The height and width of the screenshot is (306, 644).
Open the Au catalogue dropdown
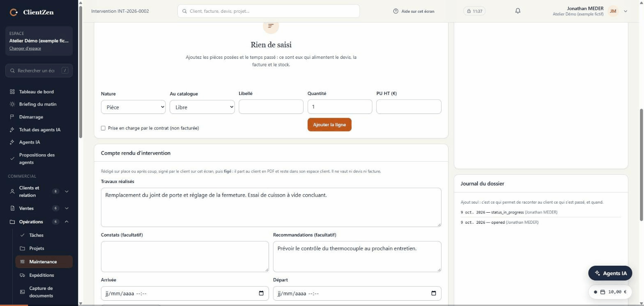pyautogui.click(x=202, y=107)
